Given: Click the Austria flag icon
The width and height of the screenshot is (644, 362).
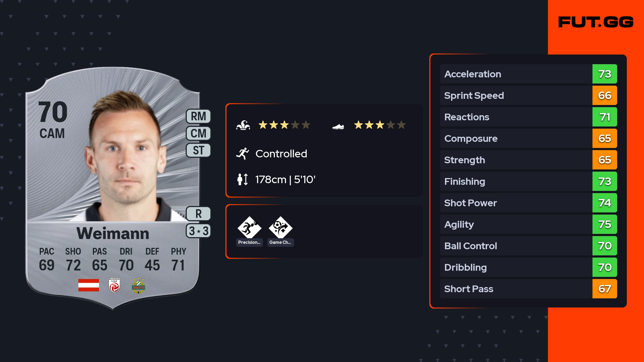Looking at the screenshot, I should 89,285.
